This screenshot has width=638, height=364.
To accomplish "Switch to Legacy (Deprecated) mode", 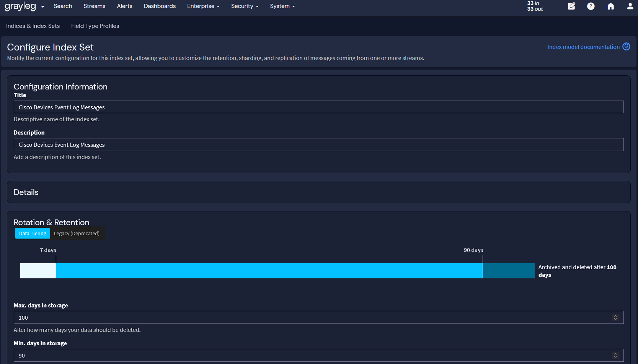I will point(77,233).
